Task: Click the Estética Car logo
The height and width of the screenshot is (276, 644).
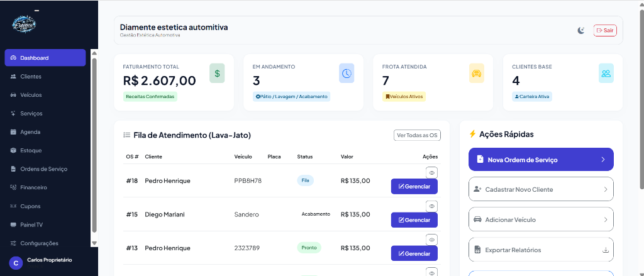Action: tap(25, 25)
